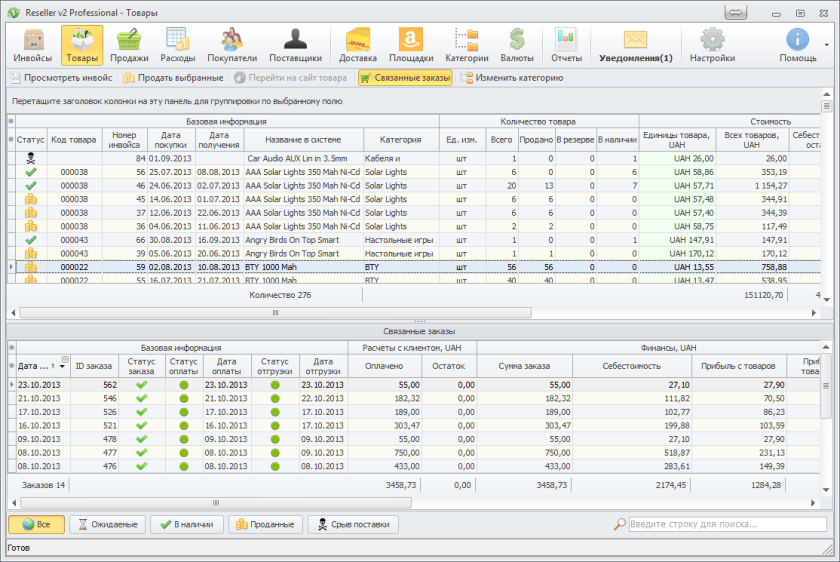Image resolution: width=840 pixels, height=562 pixels.
Task: Toggle the Связанные заказы panel button
Action: point(403,77)
